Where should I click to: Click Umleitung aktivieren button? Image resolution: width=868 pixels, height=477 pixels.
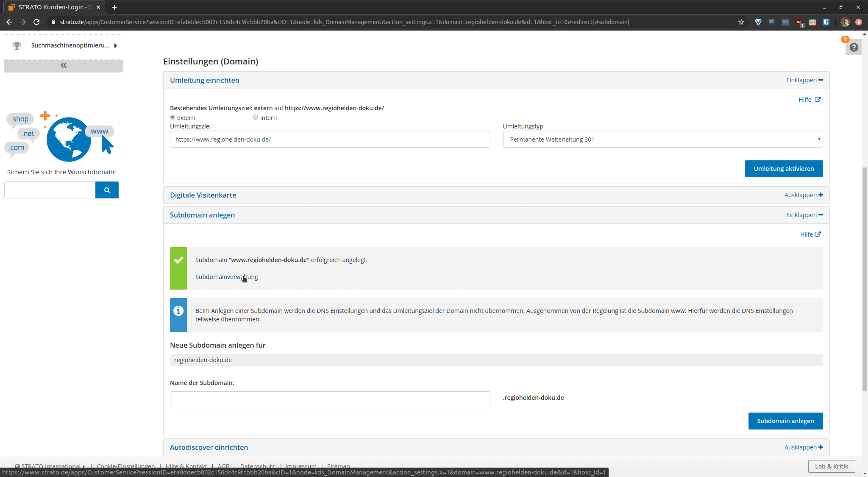[x=784, y=169]
